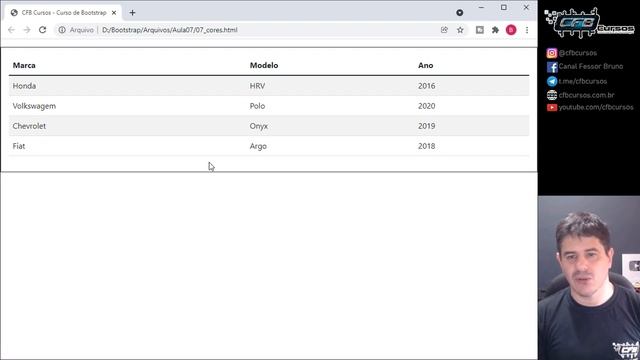Viewport: 640px width, 360px height.
Task: Close the CFB Cursos tab
Action: tap(114, 13)
